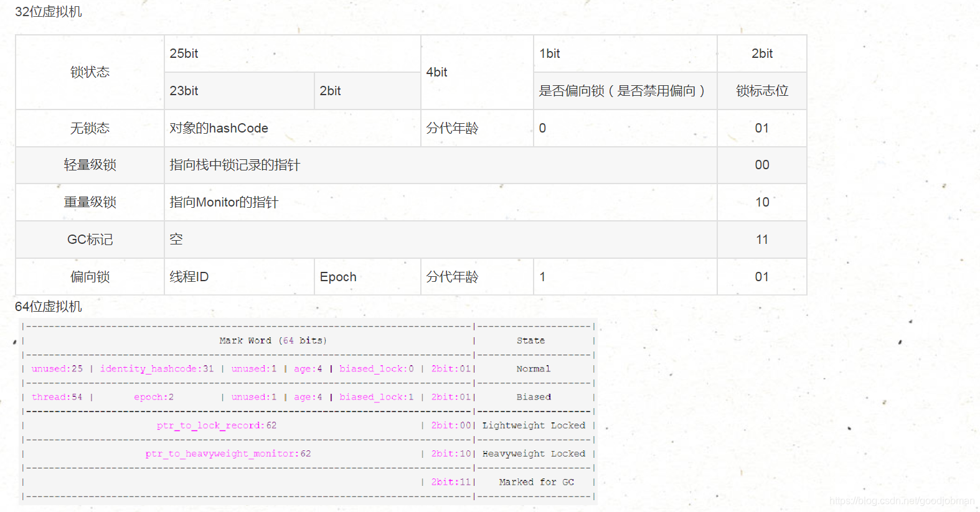This screenshot has height=512, width=980.
Task: Click the "epoch:2" field
Action: tap(154, 397)
